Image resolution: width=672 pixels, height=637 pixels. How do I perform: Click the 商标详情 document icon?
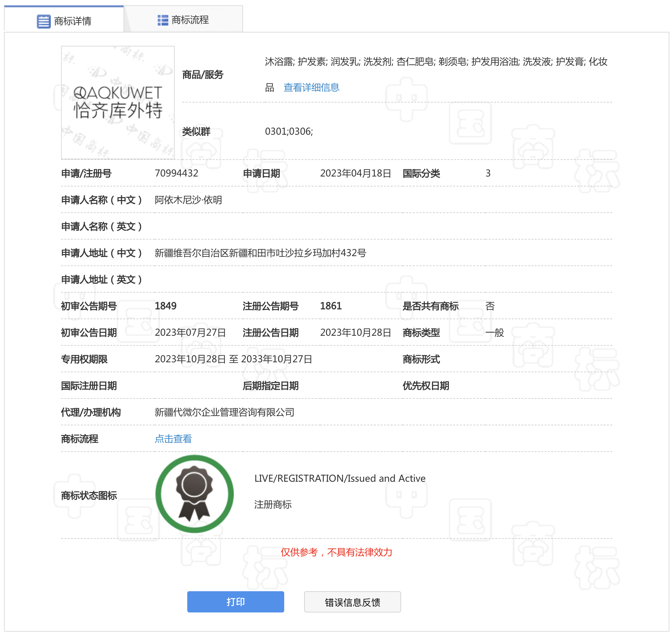43,21
